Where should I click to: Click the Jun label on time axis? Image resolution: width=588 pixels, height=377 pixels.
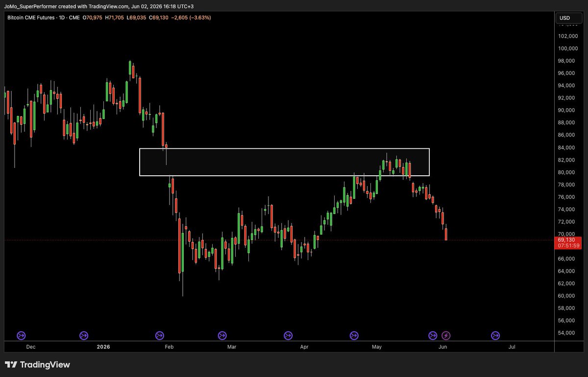tap(442, 347)
